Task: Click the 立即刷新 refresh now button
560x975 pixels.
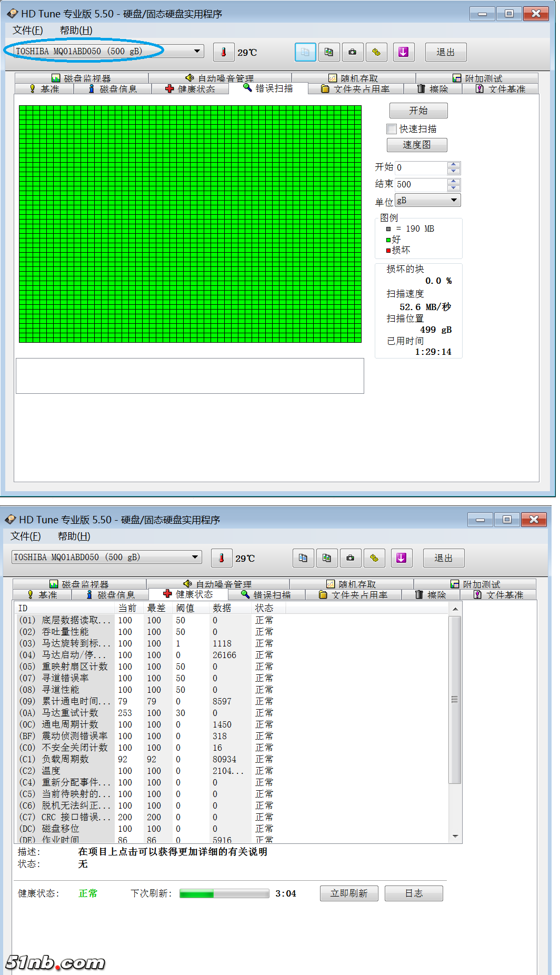Action: (x=348, y=893)
